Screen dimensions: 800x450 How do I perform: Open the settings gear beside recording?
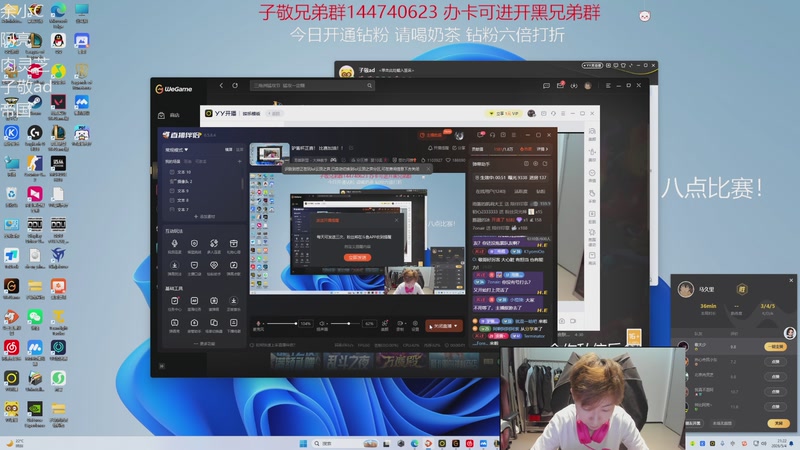click(415, 323)
